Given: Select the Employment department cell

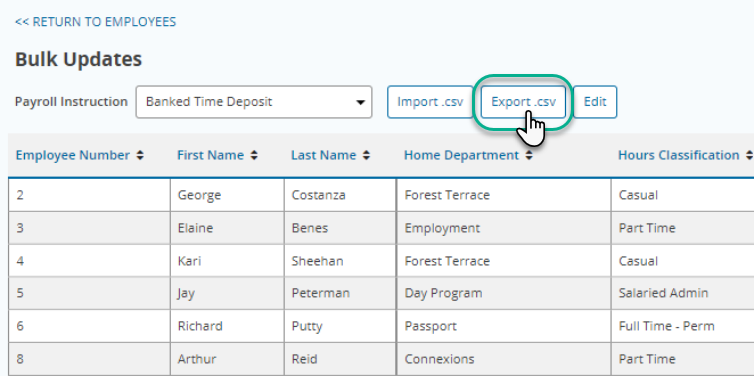Looking at the screenshot, I should click(504, 227).
